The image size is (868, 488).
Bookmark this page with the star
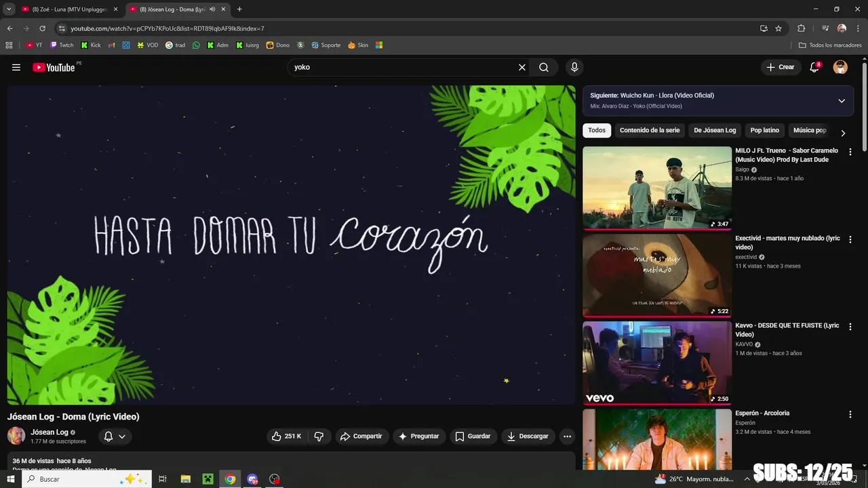click(778, 28)
